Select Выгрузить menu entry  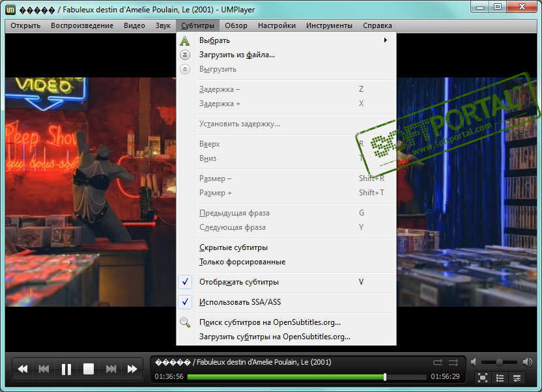[x=286, y=69]
